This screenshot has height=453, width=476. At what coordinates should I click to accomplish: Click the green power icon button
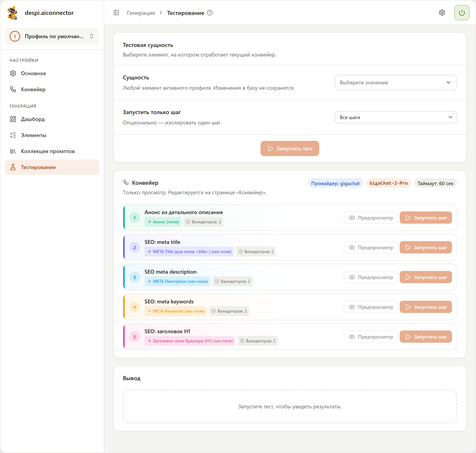pyautogui.click(x=462, y=13)
